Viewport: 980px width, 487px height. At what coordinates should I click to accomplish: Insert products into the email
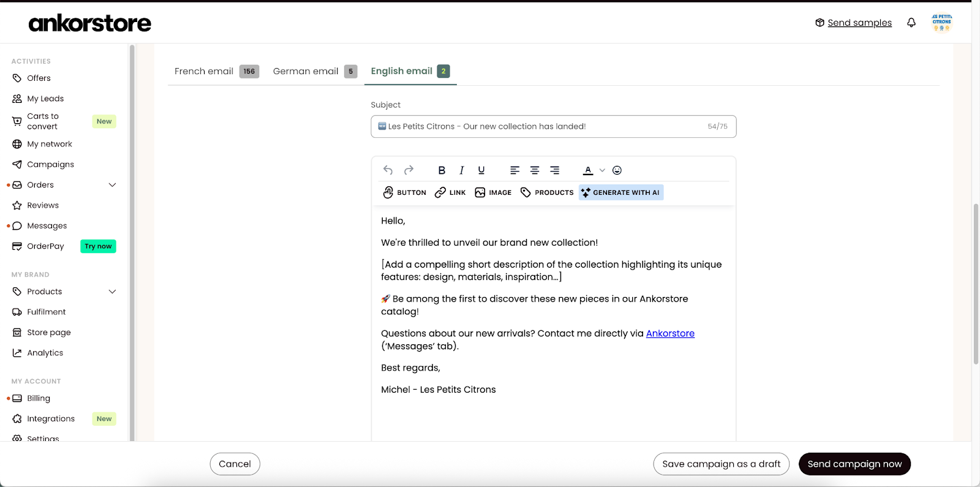click(x=547, y=192)
